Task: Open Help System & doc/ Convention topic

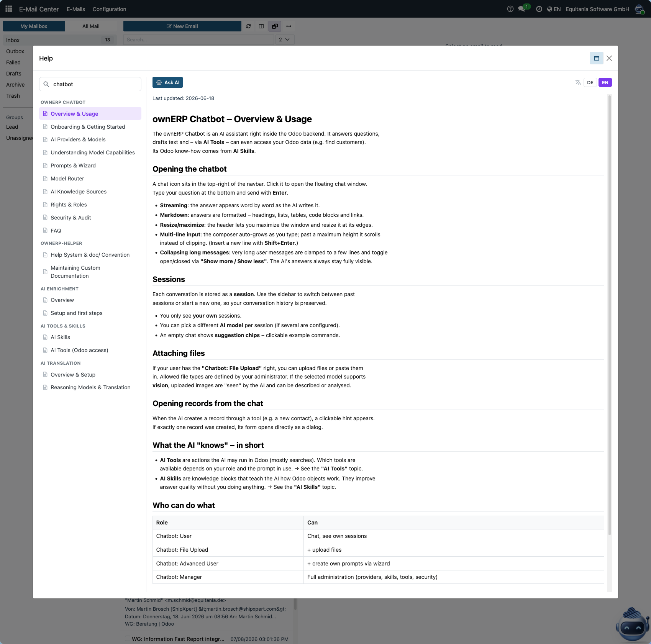Action: tap(90, 255)
